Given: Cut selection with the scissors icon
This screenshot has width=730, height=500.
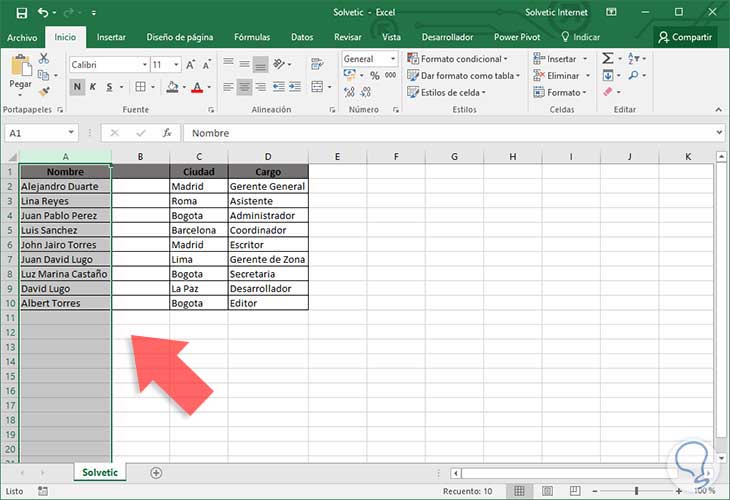Looking at the screenshot, I should (x=44, y=58).
